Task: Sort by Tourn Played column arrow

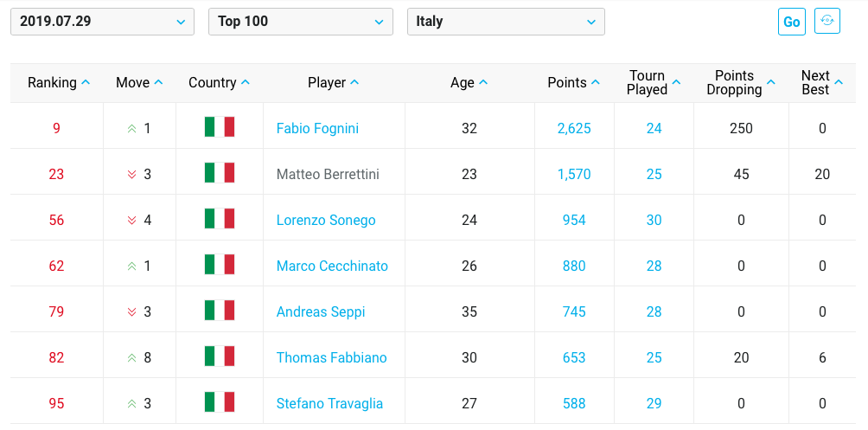Action: point(676,82)
